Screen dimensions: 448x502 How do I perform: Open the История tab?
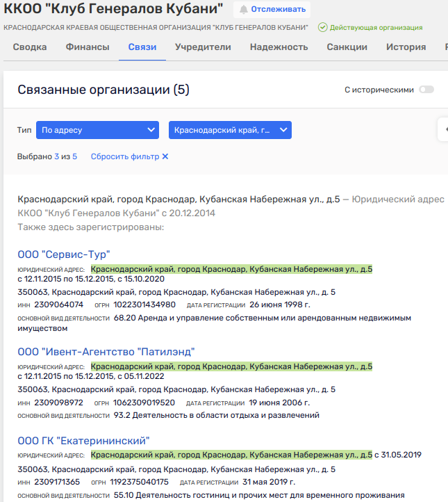[x=406, y=47]
